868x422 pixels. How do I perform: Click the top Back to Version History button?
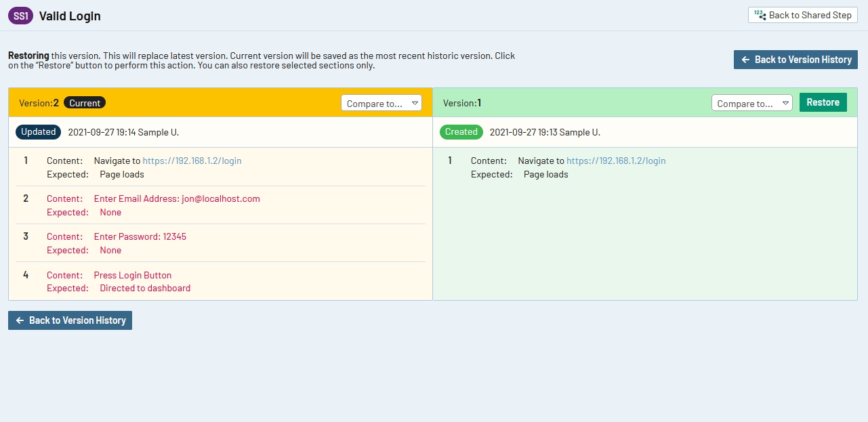point(795,60)
